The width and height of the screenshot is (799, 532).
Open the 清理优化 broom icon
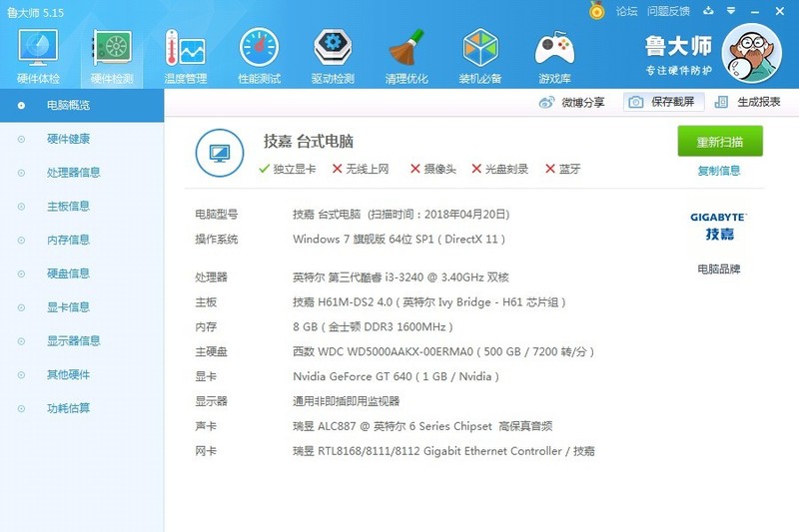406,55
